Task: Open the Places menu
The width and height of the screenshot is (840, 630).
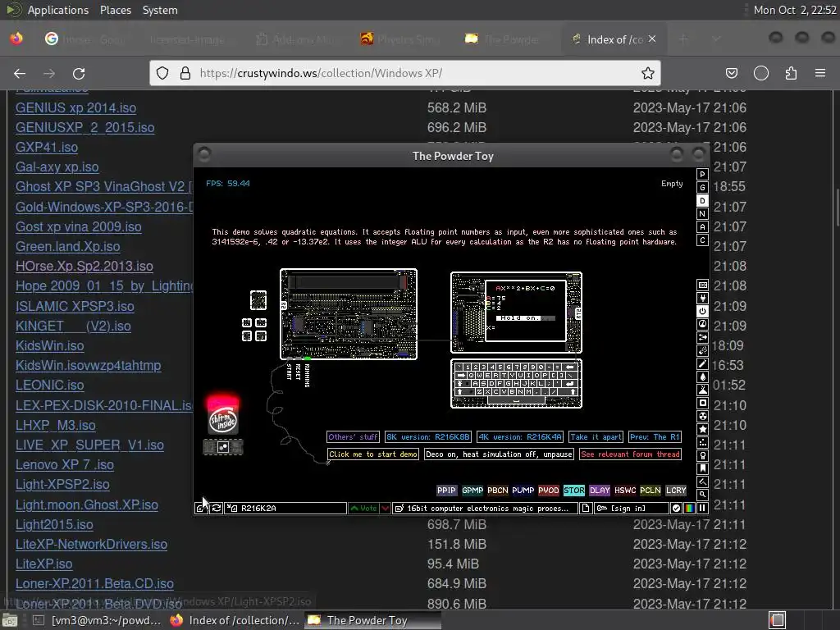Action: (115, 10)
